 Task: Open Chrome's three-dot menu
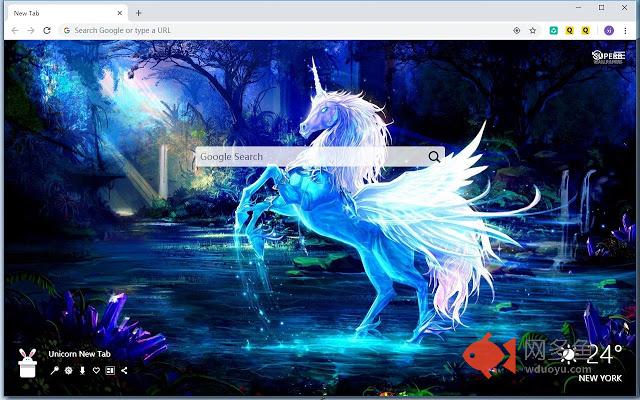(625, 31)
